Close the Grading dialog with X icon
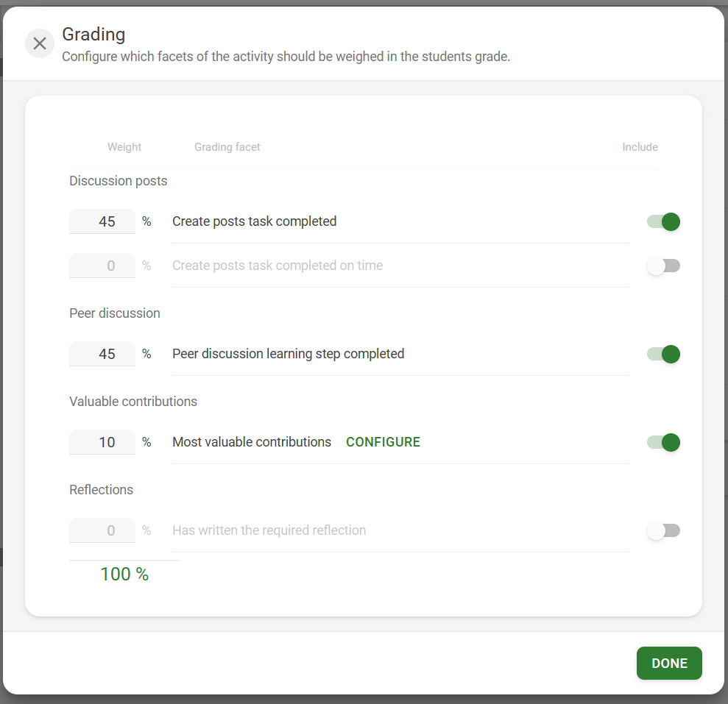The width and height of the screenshot is (728, 704). pyautogui.click(x=40, y=44)
